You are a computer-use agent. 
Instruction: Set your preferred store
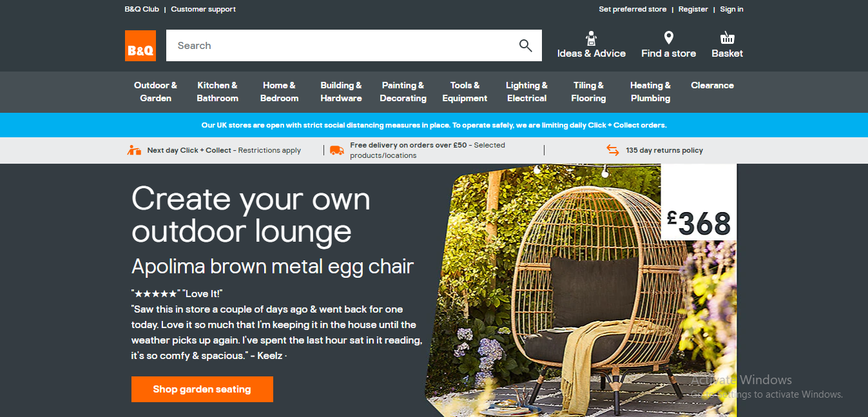pyautogui.click(x=632, y=9)
